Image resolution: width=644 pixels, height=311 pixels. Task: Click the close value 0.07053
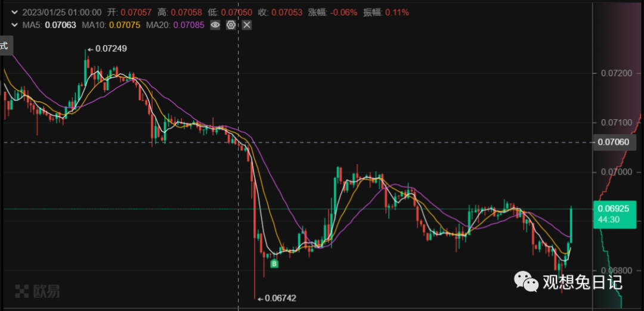pos(287,13)
